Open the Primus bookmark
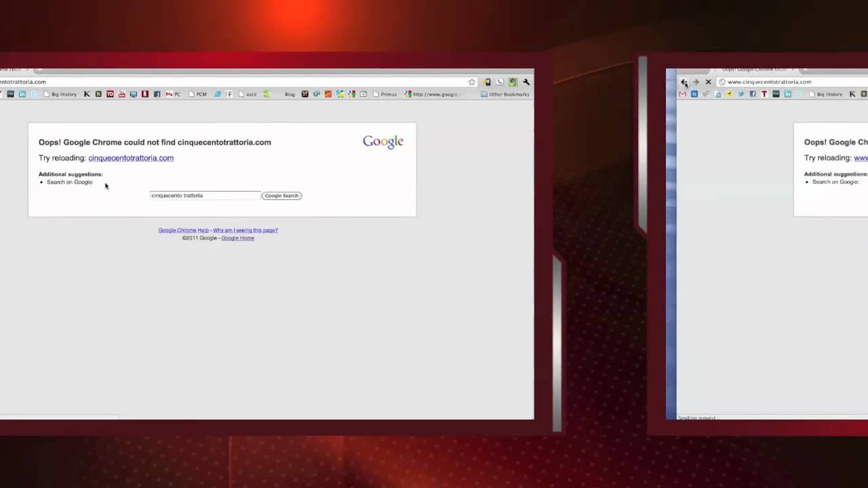The height and width of the screenshot is (488, 868). coord(384,94)
